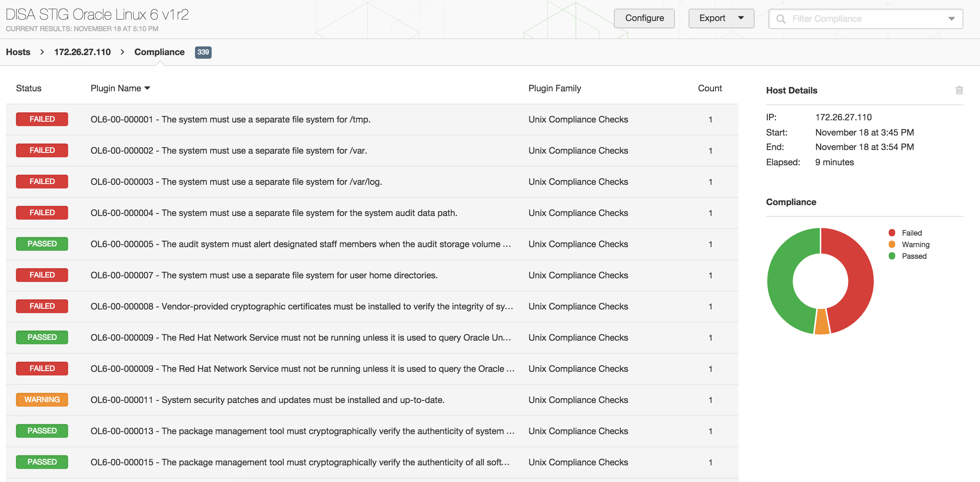The width and height of the screenshot is (980, 482).
Task: Click the search magnifier icon in filter box
Action: pos(781,18)
